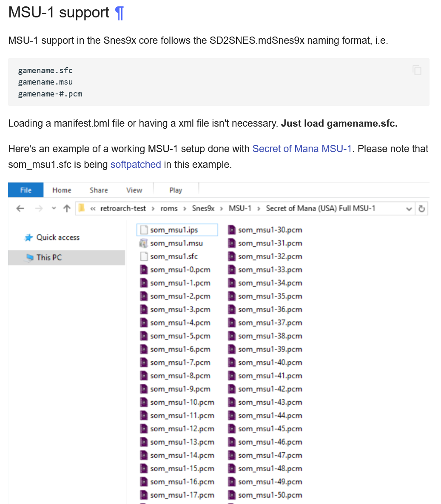Select the file name som_msu1-12.pcm
Image resolution: width=441 pixels, height=504 pixels.
click(x=182, y=429)
